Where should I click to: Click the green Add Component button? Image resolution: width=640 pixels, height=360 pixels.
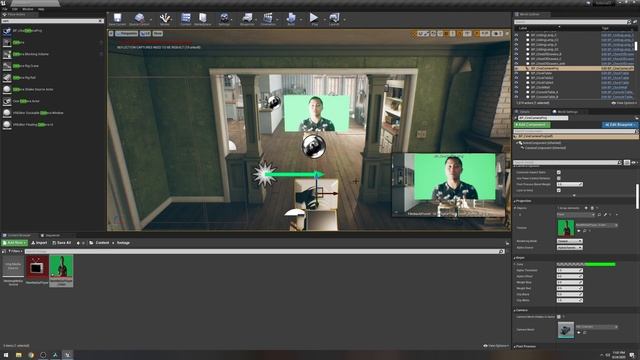point(532,124)
